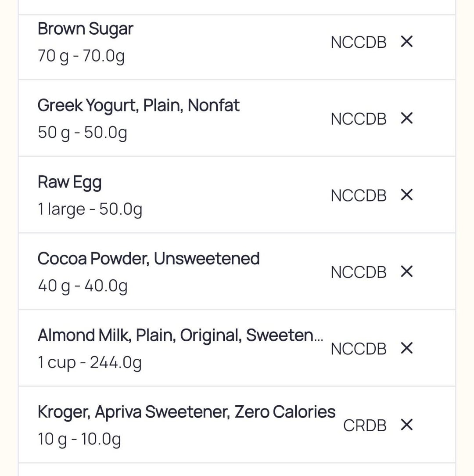Remove the Almond Milk ingredient
474x476 pixels.
(x=407, y=348)
